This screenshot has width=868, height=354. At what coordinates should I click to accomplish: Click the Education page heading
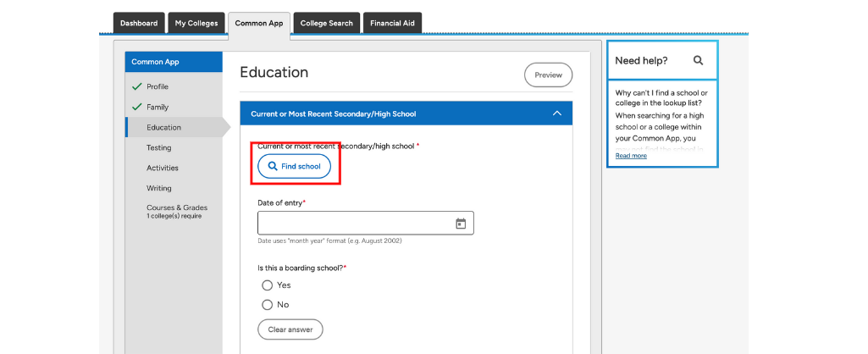tap(274, 73)
